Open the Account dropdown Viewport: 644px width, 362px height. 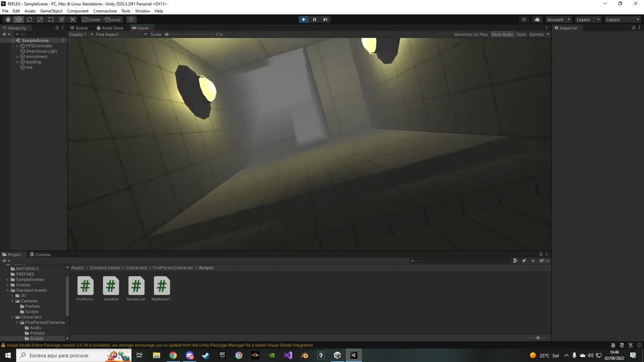(558, 20)
